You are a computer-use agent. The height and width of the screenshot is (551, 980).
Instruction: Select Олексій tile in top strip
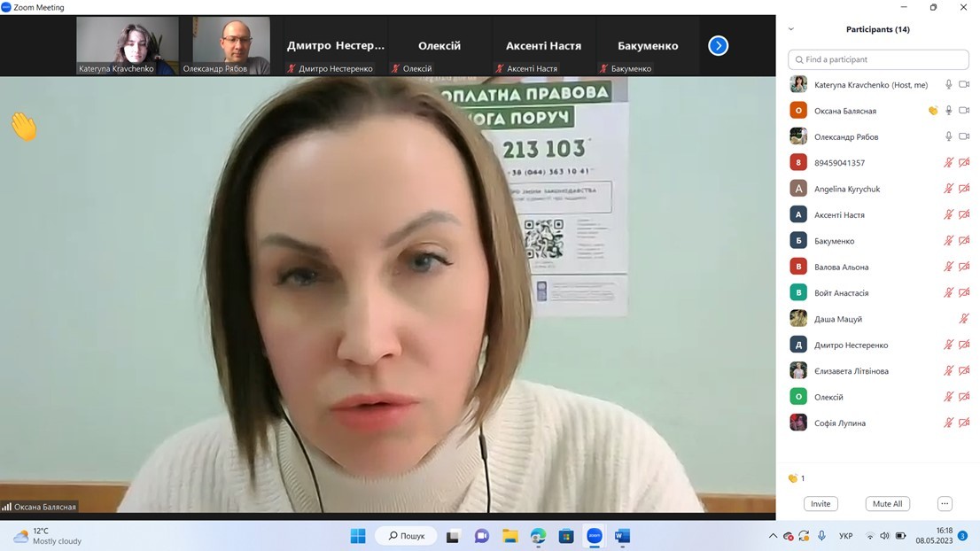pos(439,45)
